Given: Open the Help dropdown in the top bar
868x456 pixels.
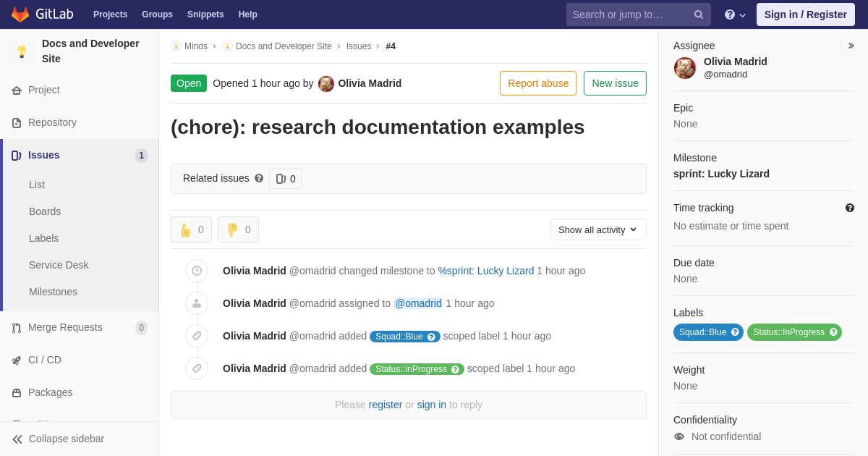Looking at the screenshot, I should click(735, 14).
